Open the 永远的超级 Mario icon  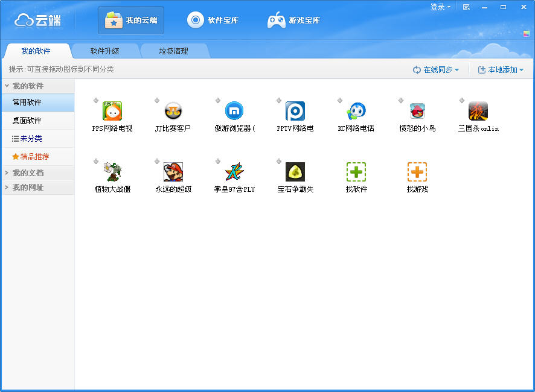[x=173, y=172]
